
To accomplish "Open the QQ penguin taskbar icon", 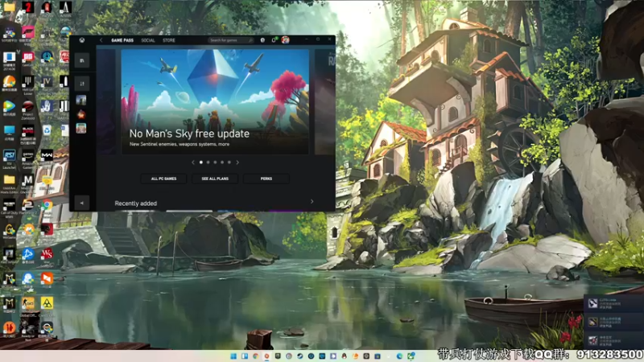I will point(345,356).
